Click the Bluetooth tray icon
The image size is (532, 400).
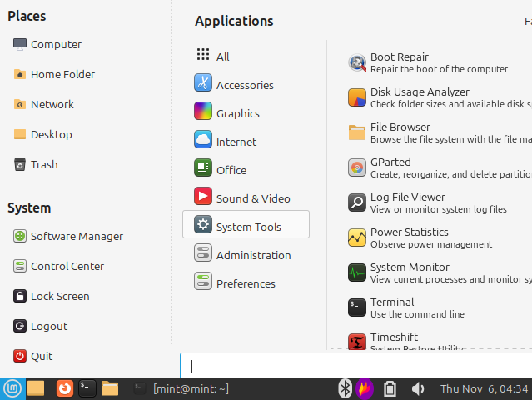point(345,388)
